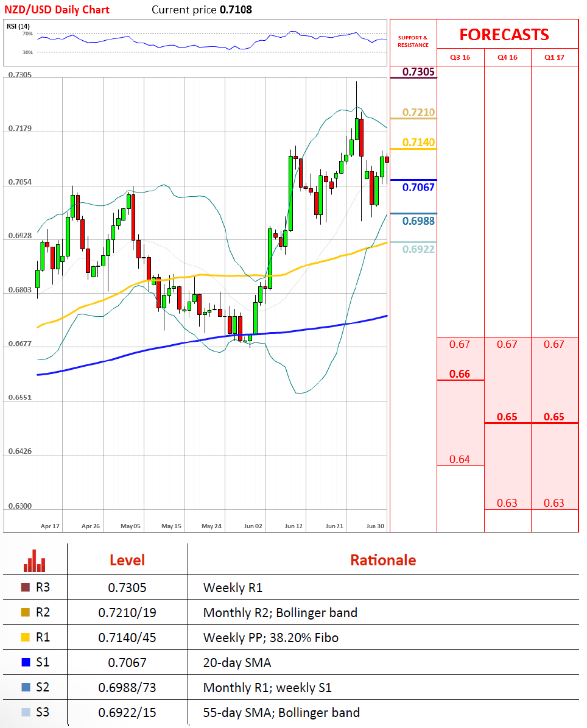Click Weekly PP; 38.20% Fibo rationale
The image size is (587, 728).
click(x=271, y=637)
